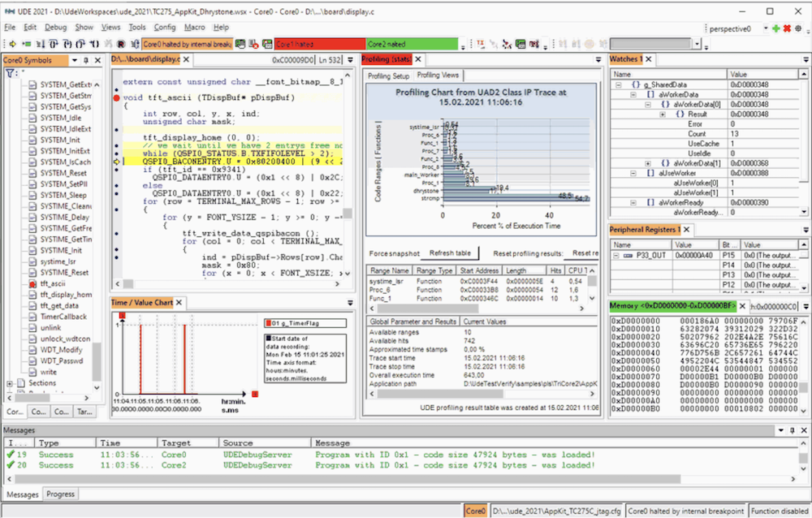Switch to the Profiling Setup tab
Screen dimensions: 812x518
[x=390, y=76]
